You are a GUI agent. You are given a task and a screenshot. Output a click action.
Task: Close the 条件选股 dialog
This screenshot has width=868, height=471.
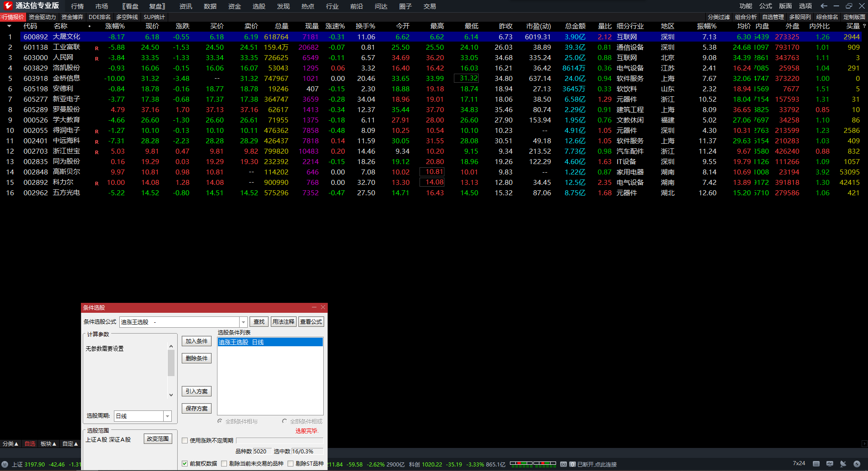point(323,307)
